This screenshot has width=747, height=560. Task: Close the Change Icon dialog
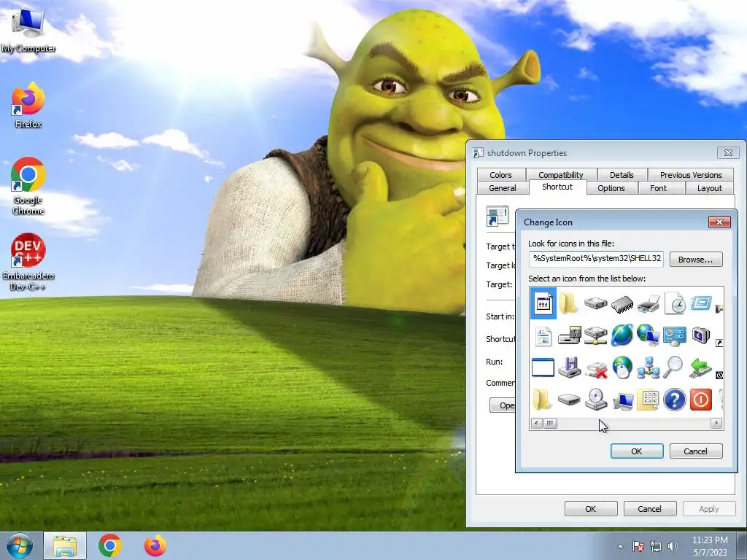[719, 222]
